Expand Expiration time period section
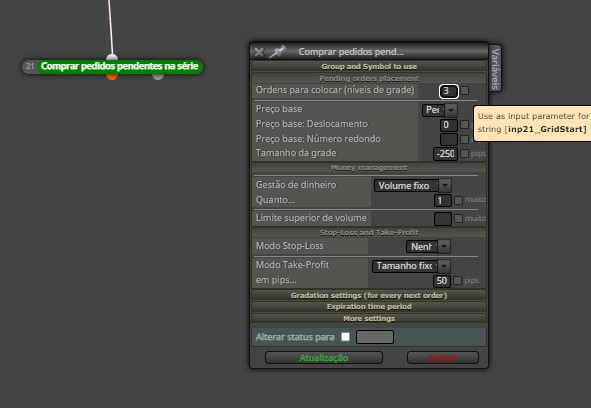This screenshot has width=591, height=408. [369, 307]
